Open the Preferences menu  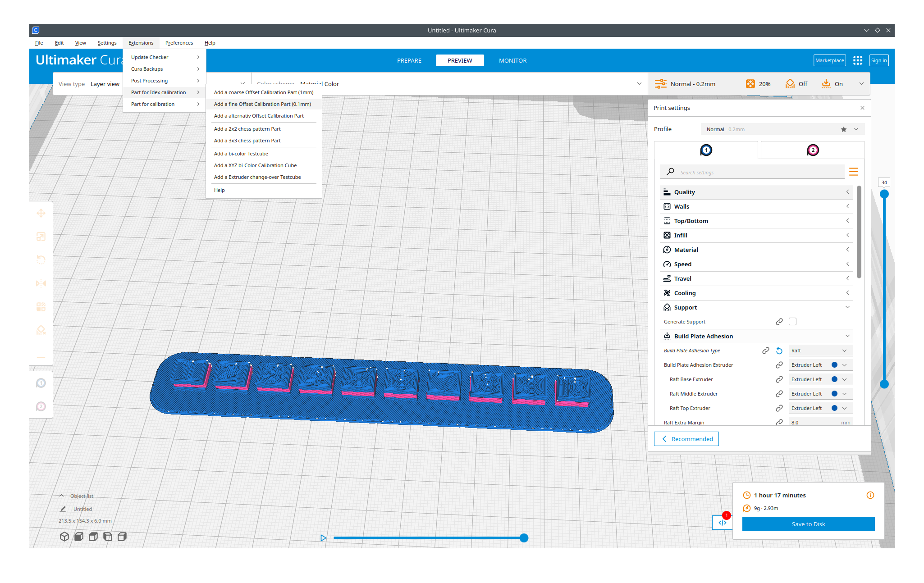(179, 43)
